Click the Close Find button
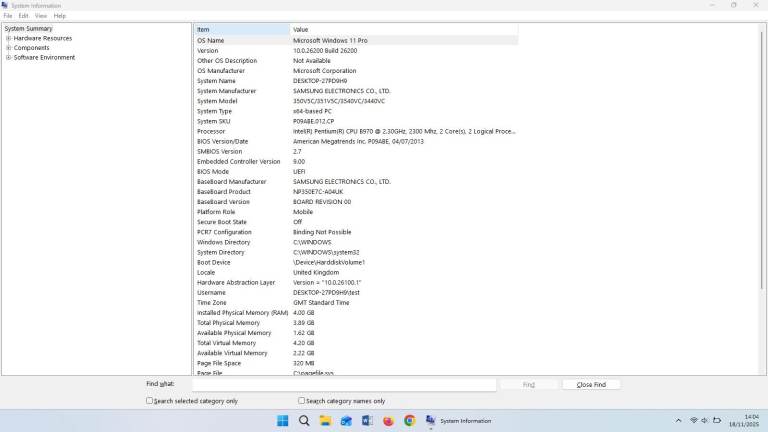This screenshot has width=768, height=432. tap(591, 384)
